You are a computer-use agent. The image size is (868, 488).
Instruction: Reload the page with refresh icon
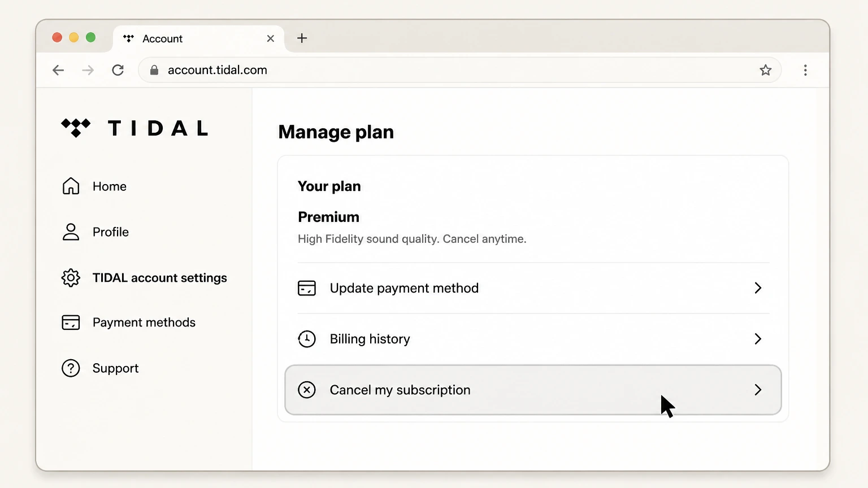coord(118,70)
